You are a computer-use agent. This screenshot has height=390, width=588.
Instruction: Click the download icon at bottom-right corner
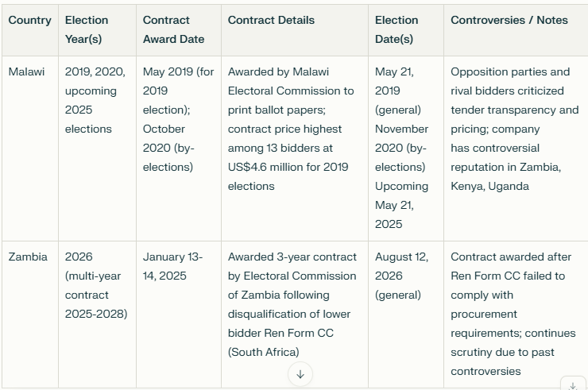click(573, 384)
